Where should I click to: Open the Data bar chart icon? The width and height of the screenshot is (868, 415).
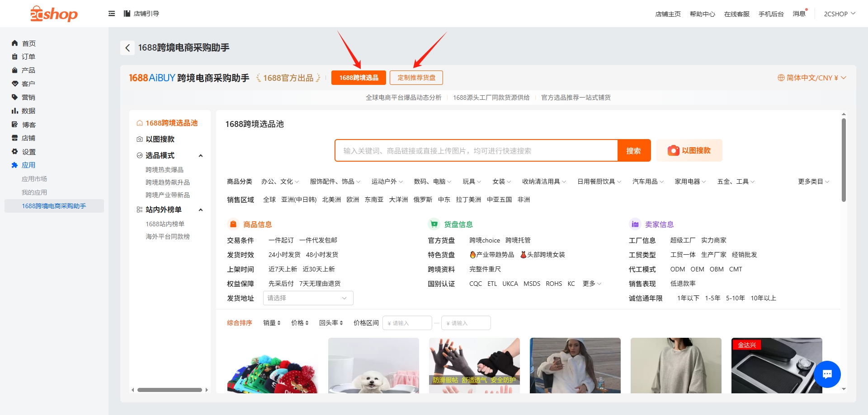14,111
